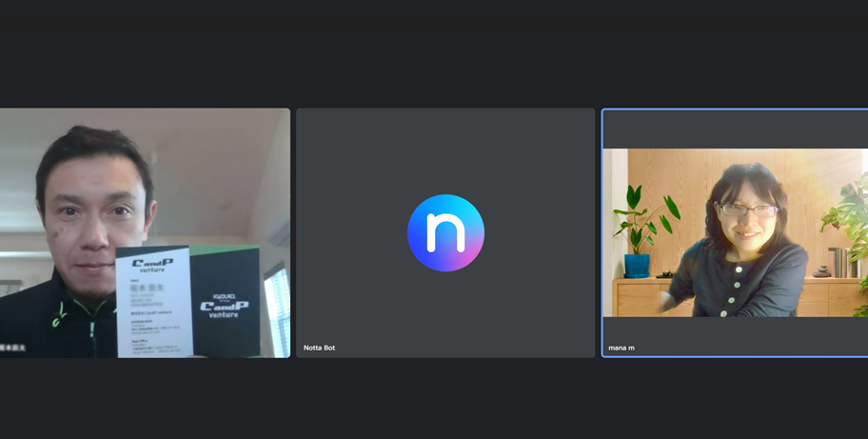This screenshot has width=868, height=439.
Task: Select mana m's highlighted video tile
Action: [x=735, y=232]
